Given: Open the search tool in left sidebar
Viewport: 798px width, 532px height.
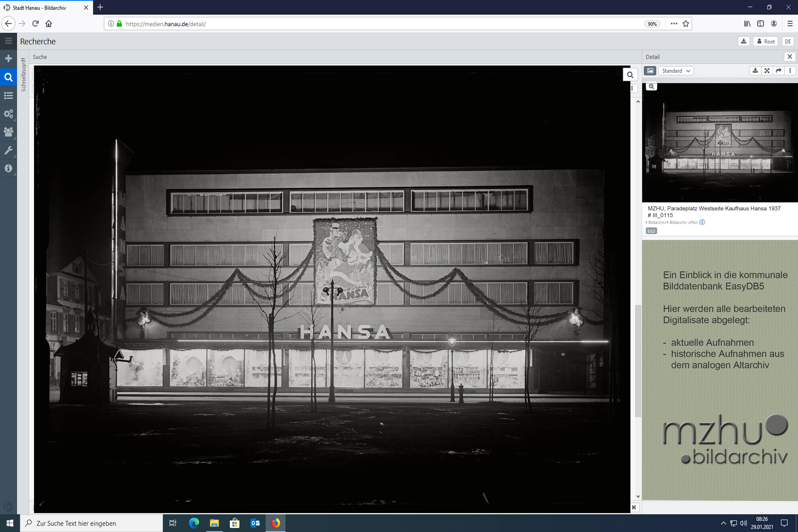Looking at the screenshot, I should (9, 77).
